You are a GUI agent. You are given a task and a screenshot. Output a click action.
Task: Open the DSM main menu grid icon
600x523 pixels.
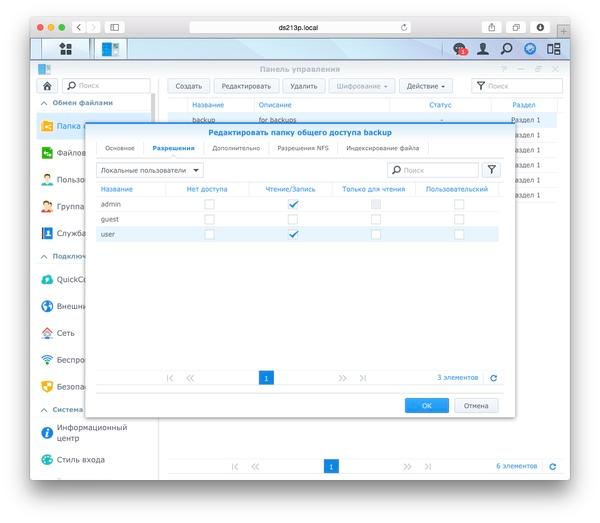point(65,49)
